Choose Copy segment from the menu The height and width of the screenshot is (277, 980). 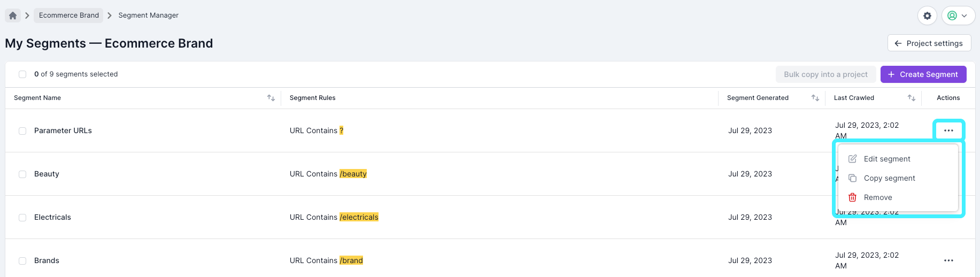tap(889, 178)
